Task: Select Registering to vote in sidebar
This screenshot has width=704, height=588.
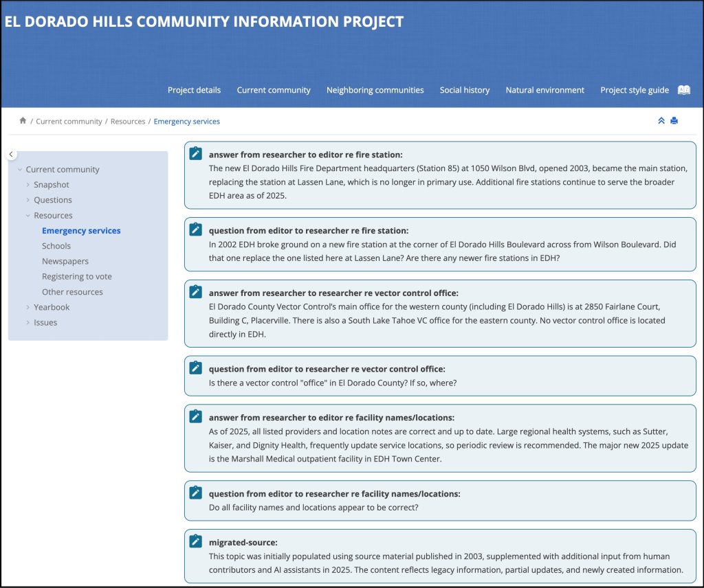Action: (x=76, y=277)
